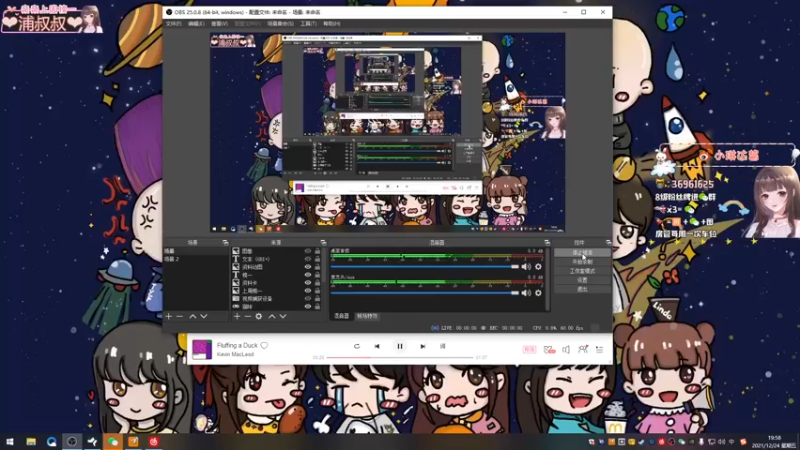Click the streaming button at top of controls
The width and height of the screenshot is (800, 450).
(582, 253)
